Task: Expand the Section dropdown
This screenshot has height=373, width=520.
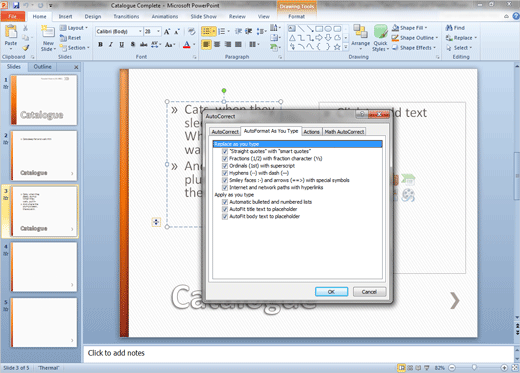Action: pyautogui.click(x=75, y=48)
